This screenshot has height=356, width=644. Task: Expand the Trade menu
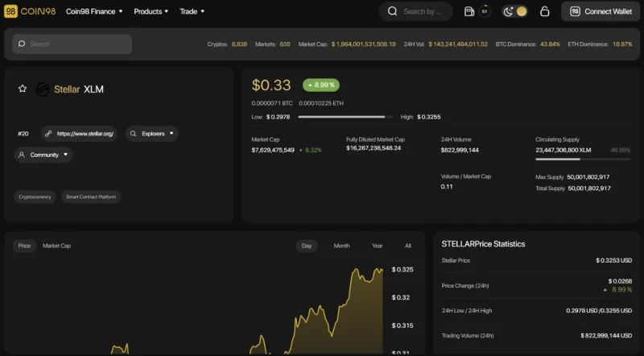click(x=192, y=11)
